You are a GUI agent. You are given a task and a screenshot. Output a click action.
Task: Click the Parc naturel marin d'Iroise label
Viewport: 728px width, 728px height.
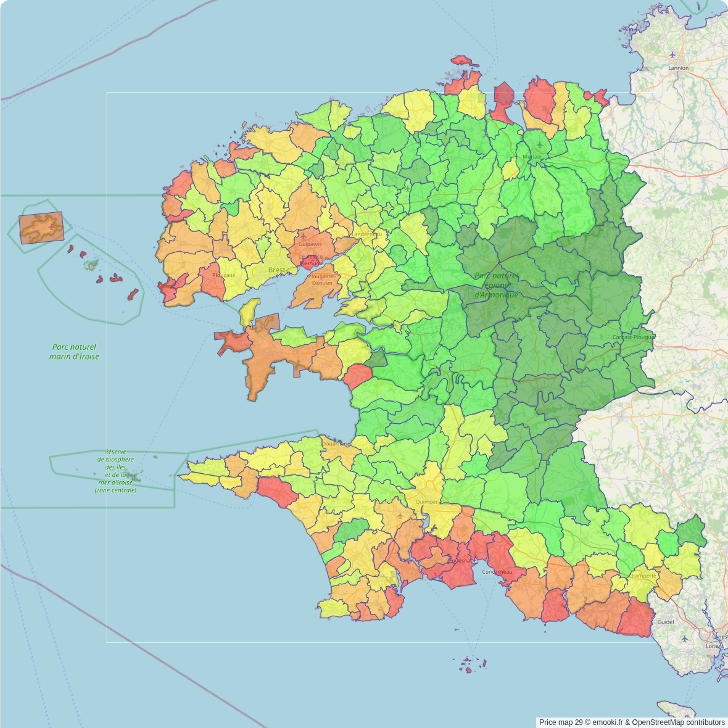(x=74, y=352)
